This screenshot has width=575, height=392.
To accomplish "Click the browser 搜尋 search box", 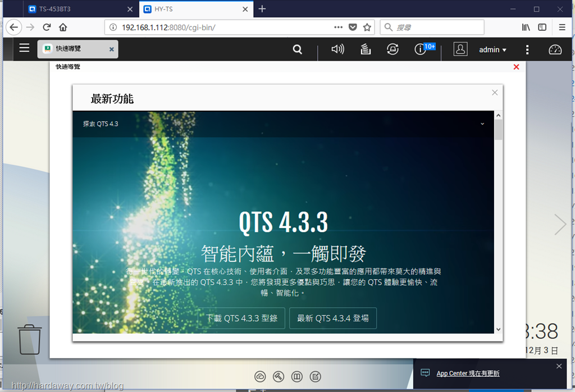I will click(432, 27).
